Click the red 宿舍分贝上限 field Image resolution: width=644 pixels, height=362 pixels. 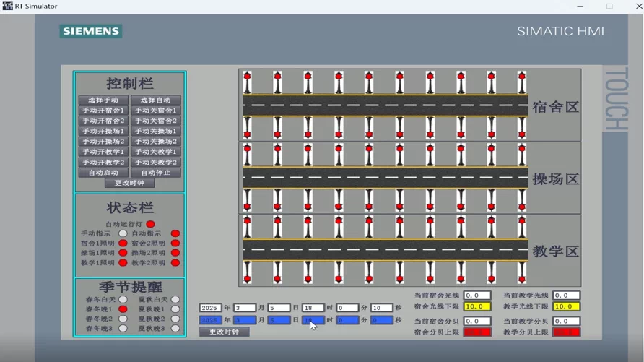click(x=477, y=332)
